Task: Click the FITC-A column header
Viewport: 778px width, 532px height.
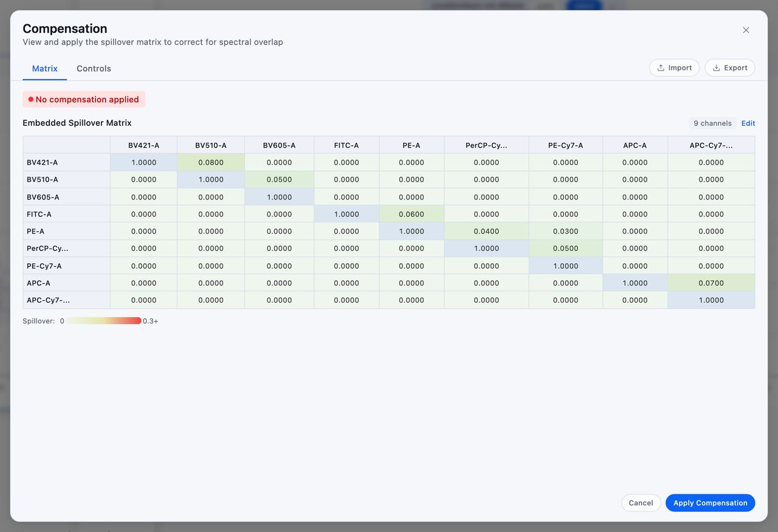Action: point(346,145)
